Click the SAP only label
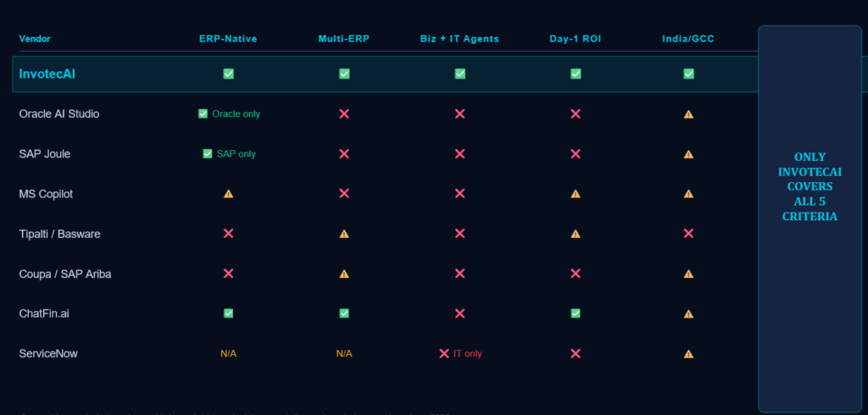The height and width of the screenshot is (415, 868). coord(236,154)
